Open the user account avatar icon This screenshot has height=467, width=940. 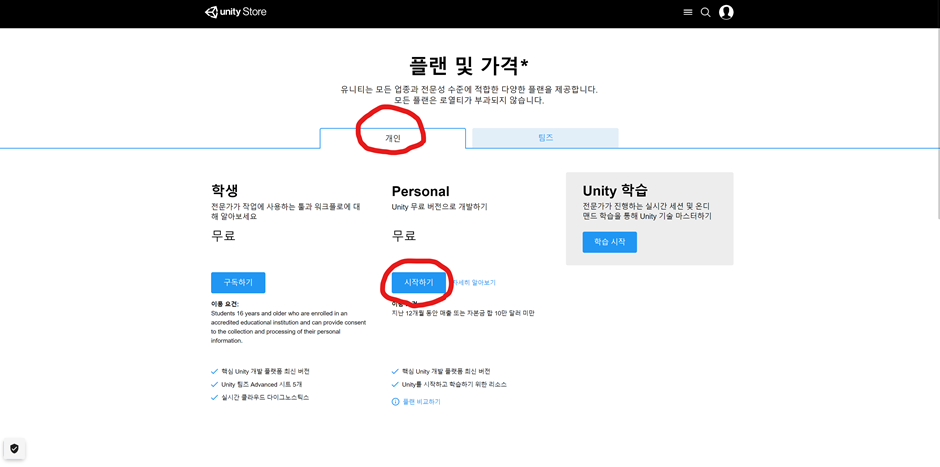pyautogui.click(x=726, y=12)
